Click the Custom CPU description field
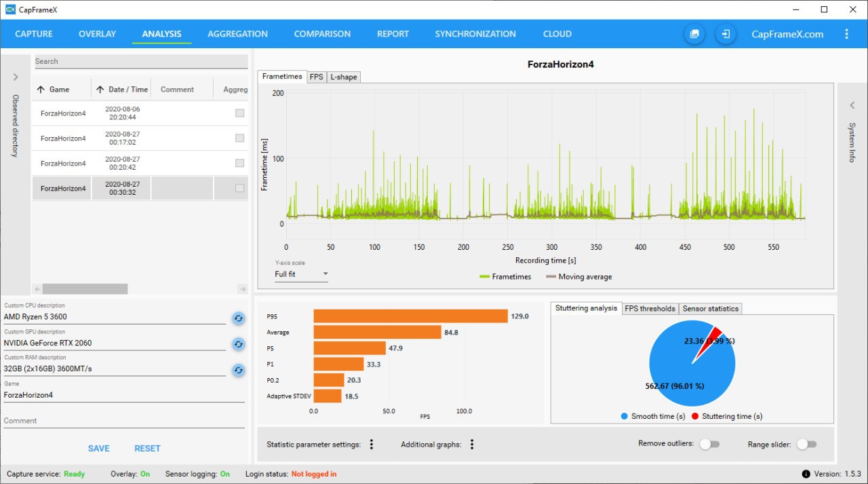Image resolution: width=868 pixels, height=484 pixels. [x=115, y=317]
